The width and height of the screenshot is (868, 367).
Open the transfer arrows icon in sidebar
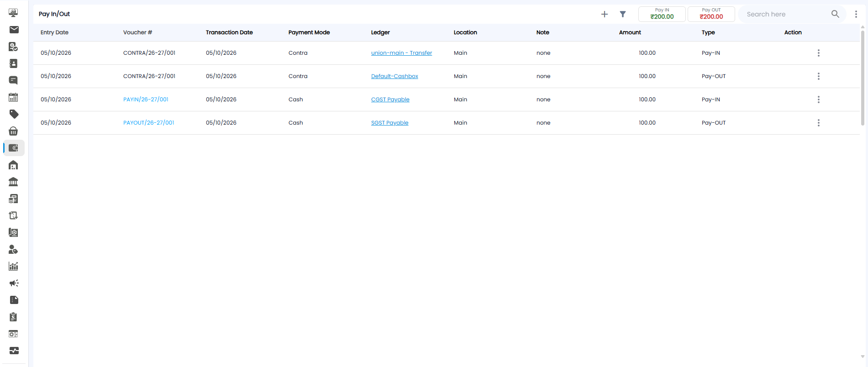tap(14, 215)
